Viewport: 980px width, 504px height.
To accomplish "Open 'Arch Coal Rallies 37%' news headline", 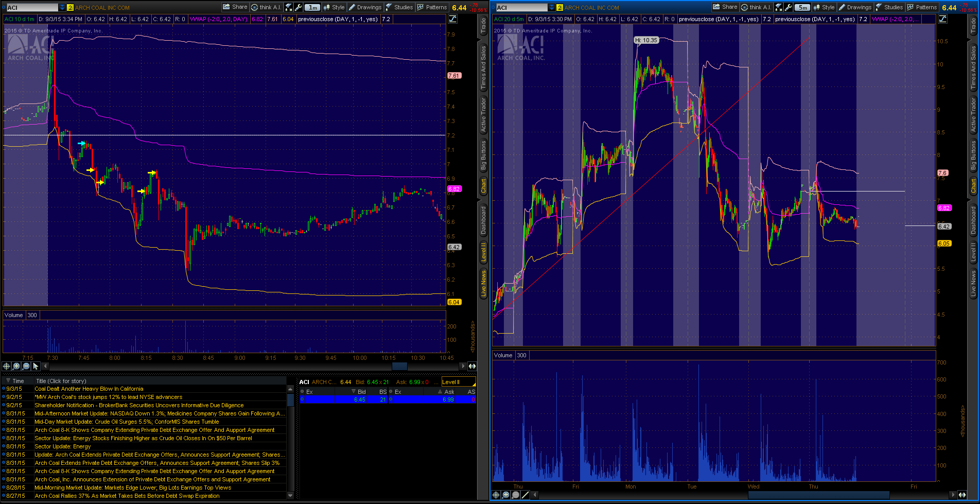I will pos(127,496).
